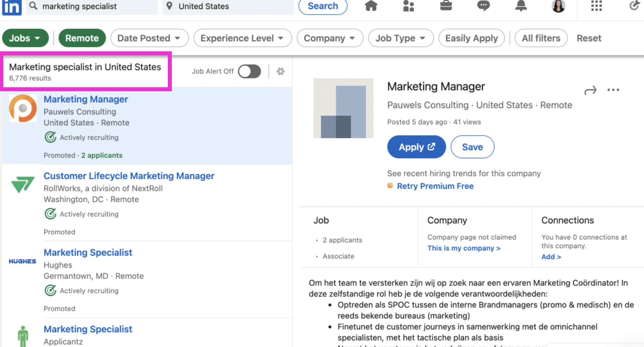Image resolution: width=644 pixels, height=347 pixels.
Task: Click Germantown, MD · Remote text
Action: pos(94,276)
